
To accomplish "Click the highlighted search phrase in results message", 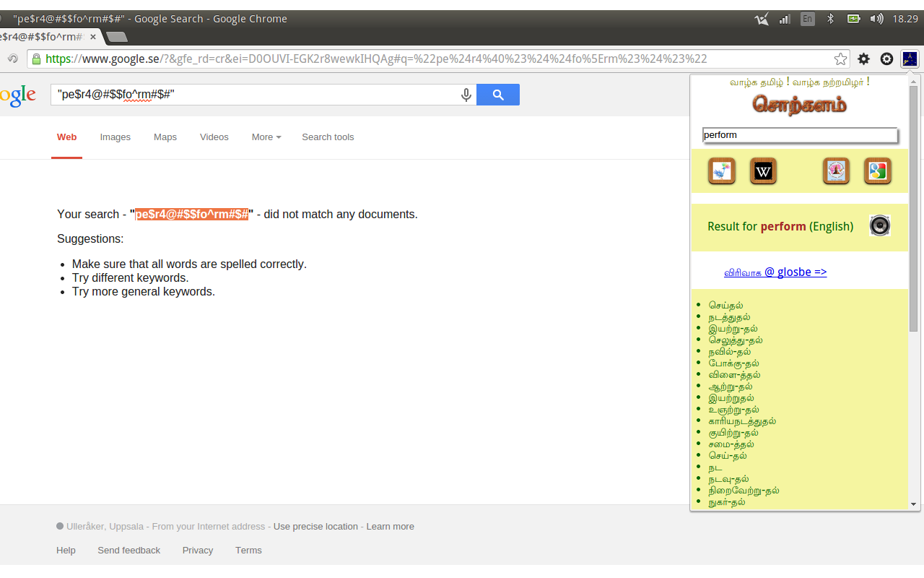I will 192,215.
